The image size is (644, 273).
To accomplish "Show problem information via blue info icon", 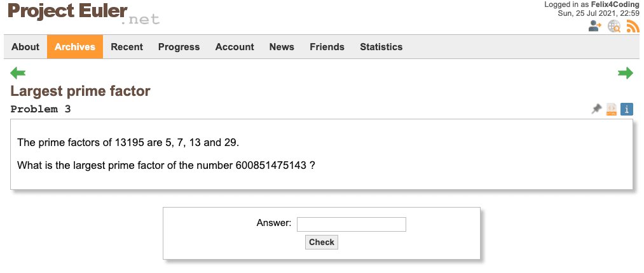I will (627, 109).
